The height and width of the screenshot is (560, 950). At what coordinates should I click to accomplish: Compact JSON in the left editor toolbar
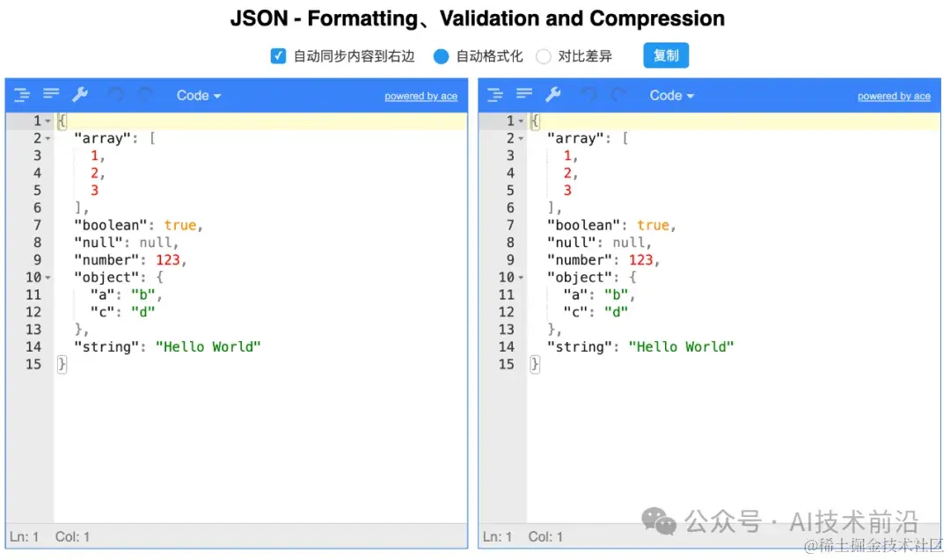51,94
